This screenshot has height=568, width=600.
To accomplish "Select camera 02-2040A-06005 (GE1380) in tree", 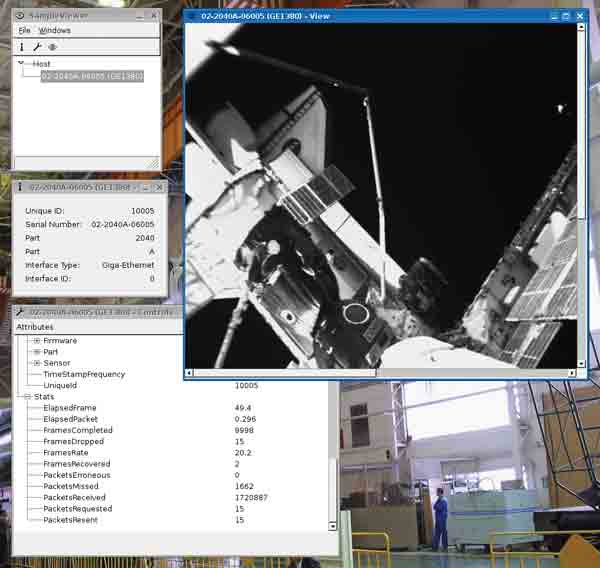I will [92, 76].
